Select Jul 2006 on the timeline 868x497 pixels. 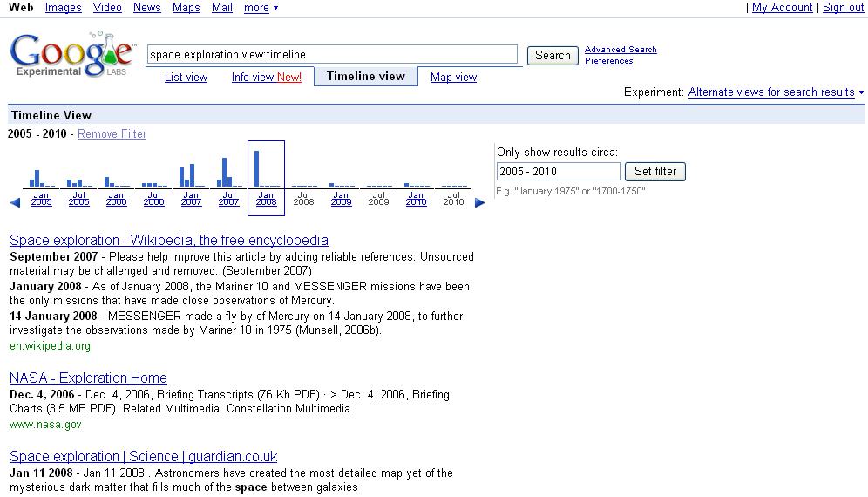click(154, 198)
